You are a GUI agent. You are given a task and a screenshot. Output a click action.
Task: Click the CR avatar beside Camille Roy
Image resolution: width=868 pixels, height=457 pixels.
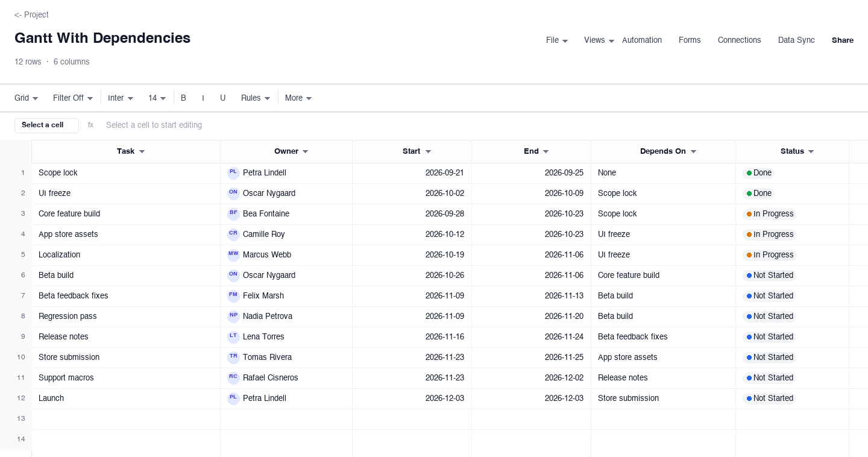coord(233,234)
